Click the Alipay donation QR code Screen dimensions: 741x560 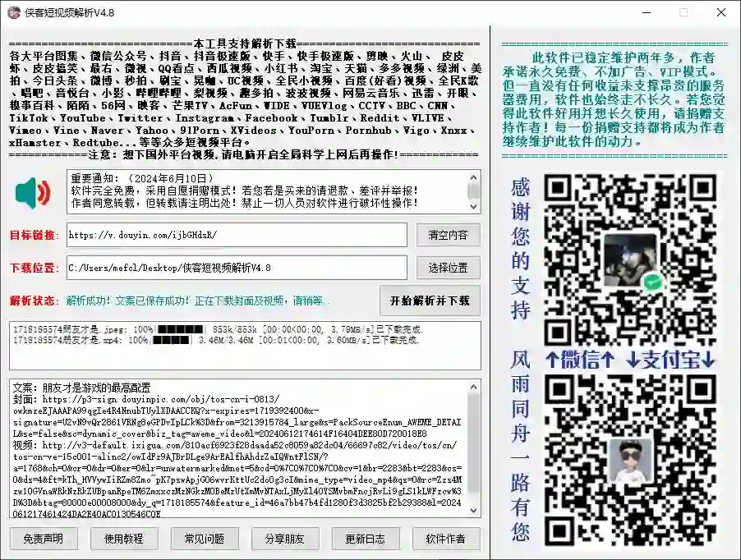[x=630, y=461]
